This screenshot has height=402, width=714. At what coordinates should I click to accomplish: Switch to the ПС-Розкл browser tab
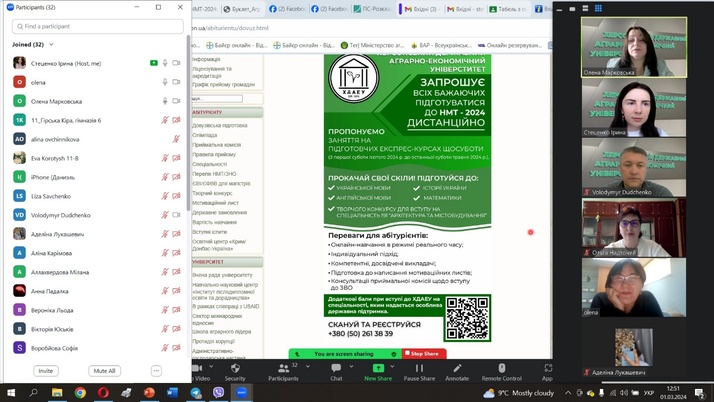tap(372, 9)
